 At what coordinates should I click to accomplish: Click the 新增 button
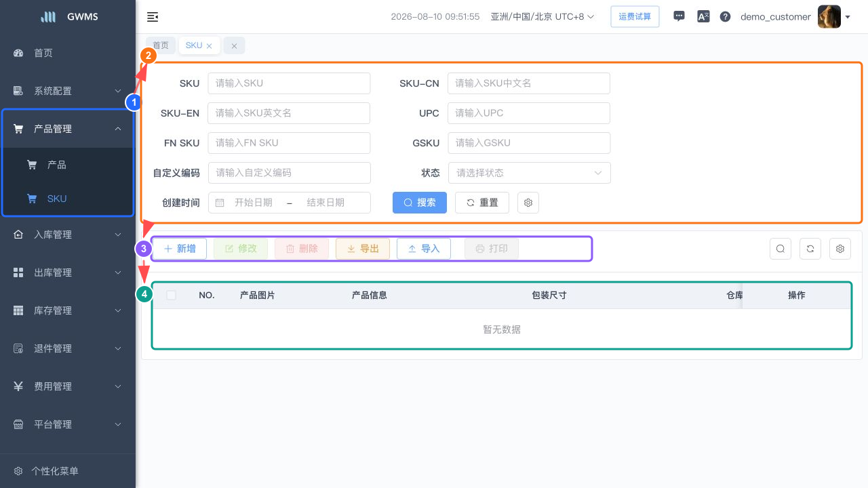(180, 249)
